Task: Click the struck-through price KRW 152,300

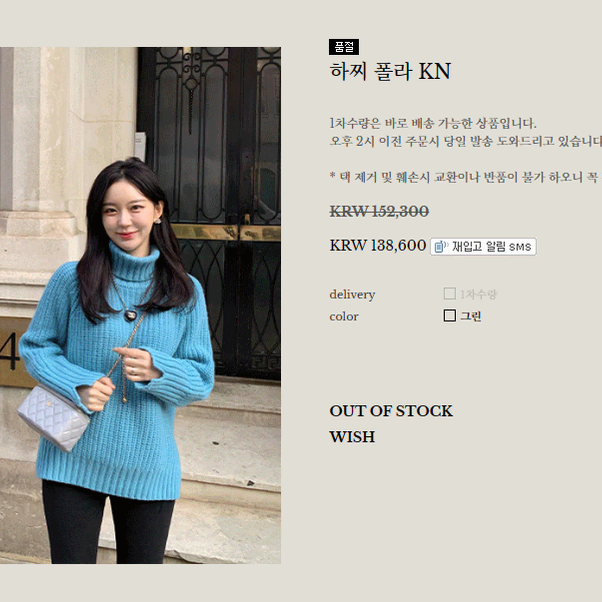Action: [x=379, y=211]
